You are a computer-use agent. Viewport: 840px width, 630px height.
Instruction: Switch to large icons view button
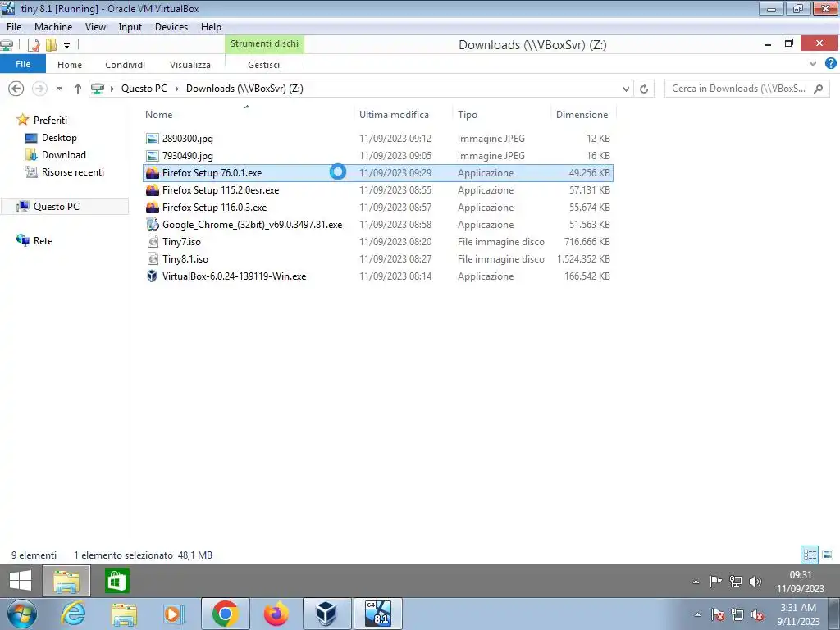click(828, 555)
